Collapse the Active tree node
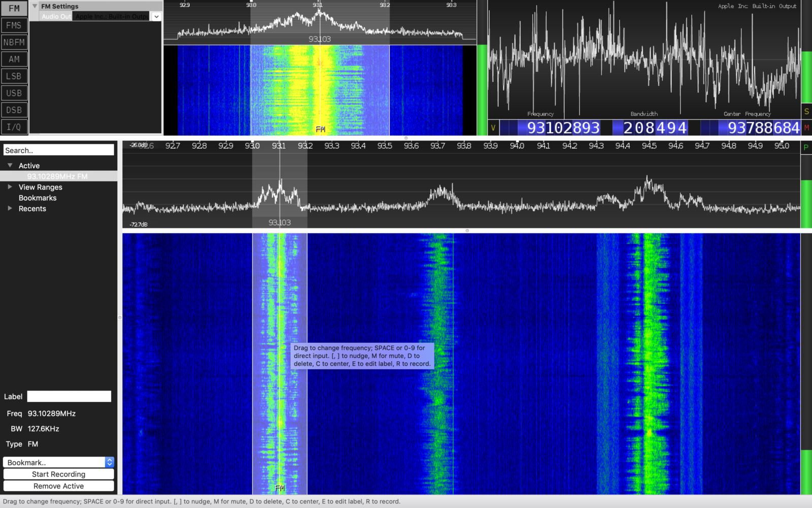This screenshot has width=812, height=508. [10, 166]
